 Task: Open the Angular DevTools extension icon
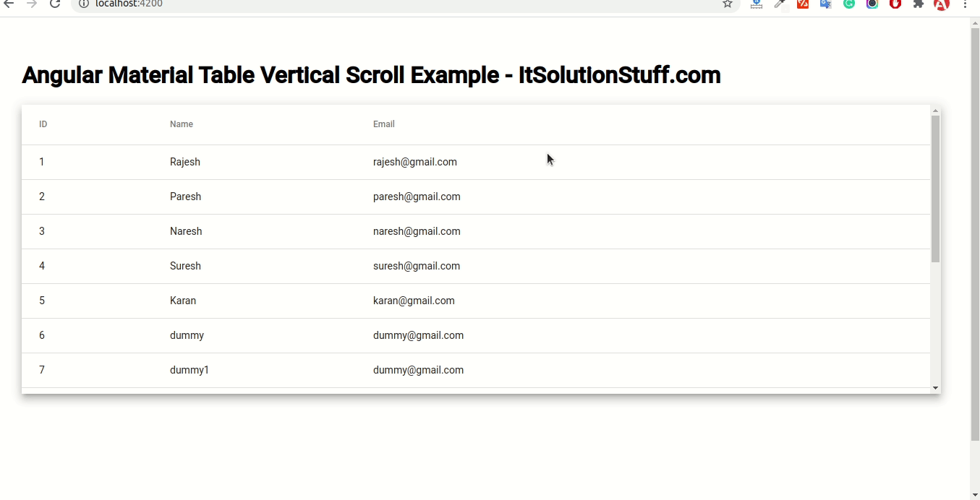pyautogui.click(x=941, y=4)
